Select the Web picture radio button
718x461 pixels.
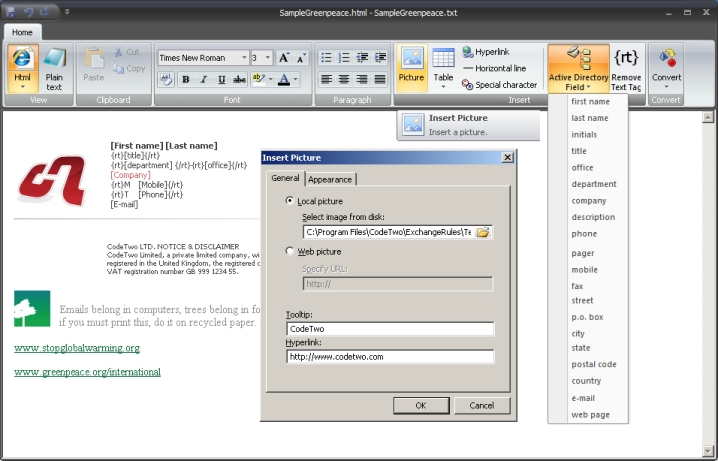[x=291, y=251]
